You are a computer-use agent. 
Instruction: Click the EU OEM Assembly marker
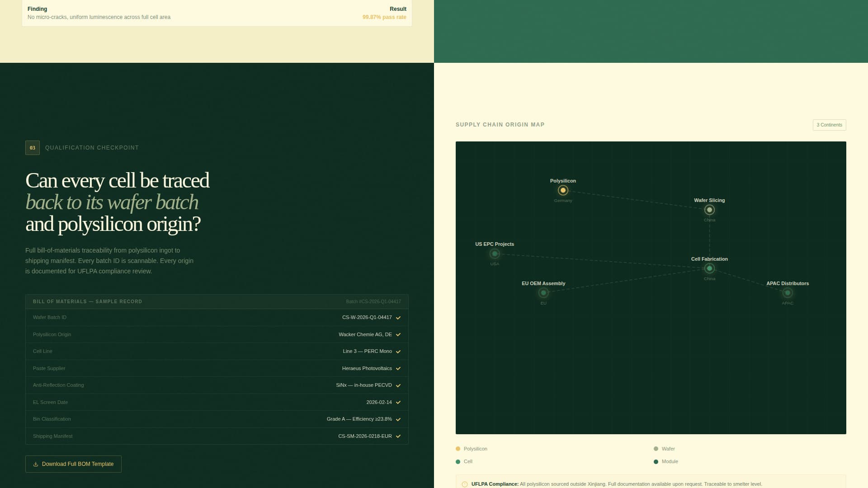543,293
